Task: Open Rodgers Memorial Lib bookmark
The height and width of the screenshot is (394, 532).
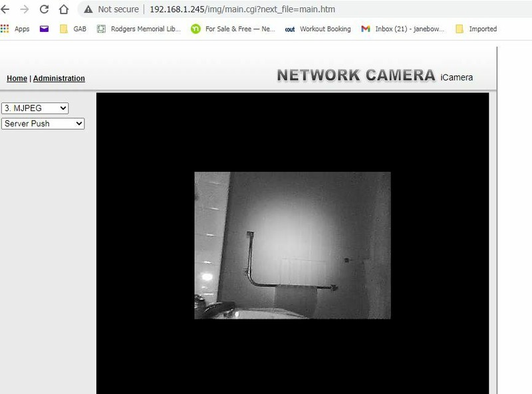Action: (x=139, y=29)
